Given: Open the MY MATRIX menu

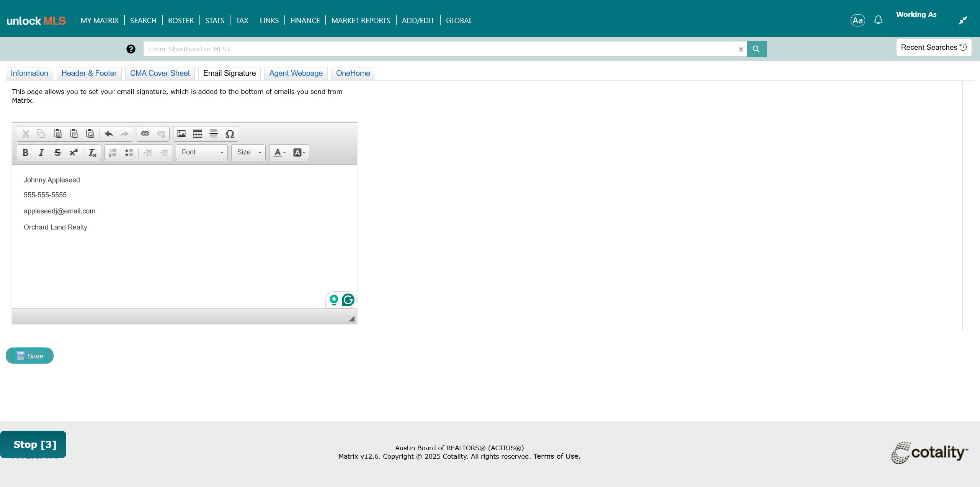Looking at the screenshot, I should 100,20.
